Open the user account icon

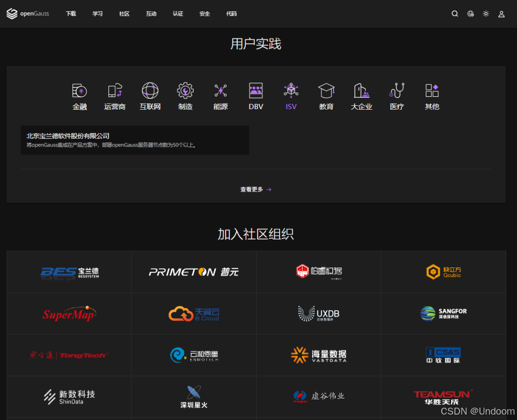(x=501, y=14)
